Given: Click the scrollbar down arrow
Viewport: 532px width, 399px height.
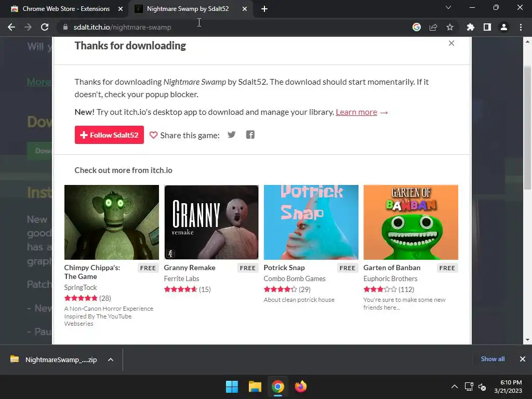Looking at the screenshot, I should point(527,340).
